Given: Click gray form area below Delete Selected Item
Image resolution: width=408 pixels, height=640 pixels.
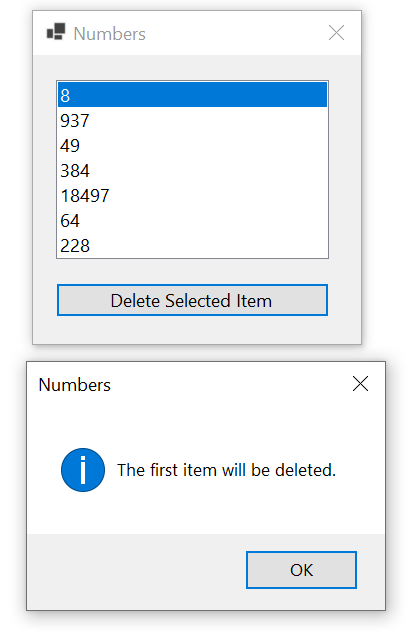Looking at the screenshot, I should coord(197,330).
